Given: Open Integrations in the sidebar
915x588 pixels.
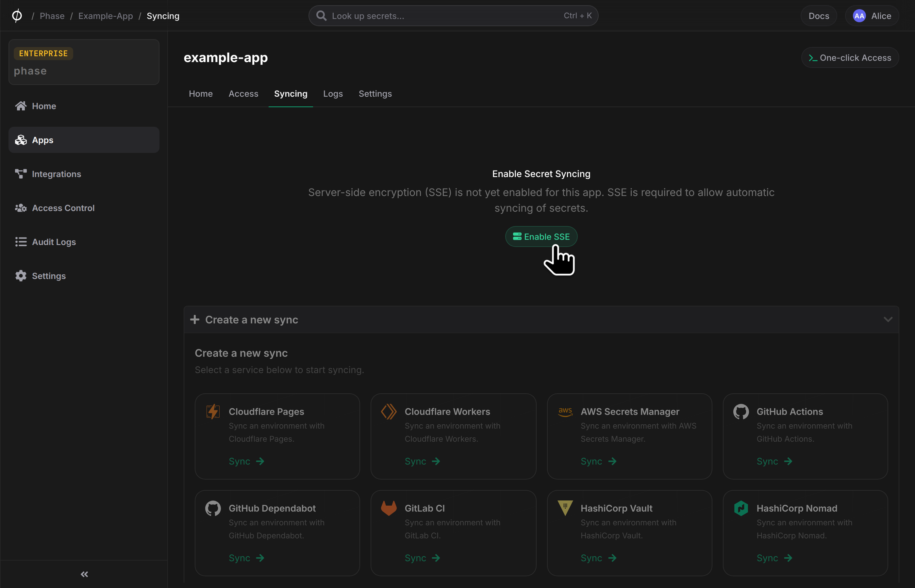Looking at the screenshot, I should click(84, 174).
